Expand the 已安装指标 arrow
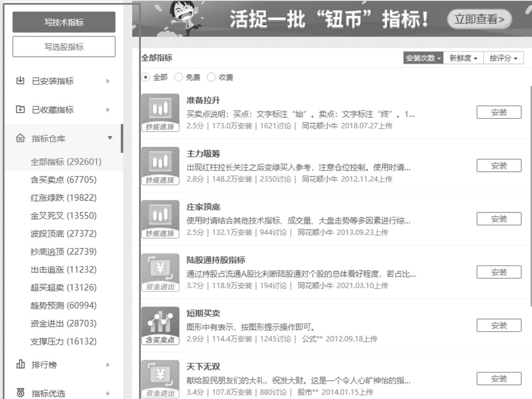The width and height of the screenshot is (532, 399). click(x=108, y=81)
